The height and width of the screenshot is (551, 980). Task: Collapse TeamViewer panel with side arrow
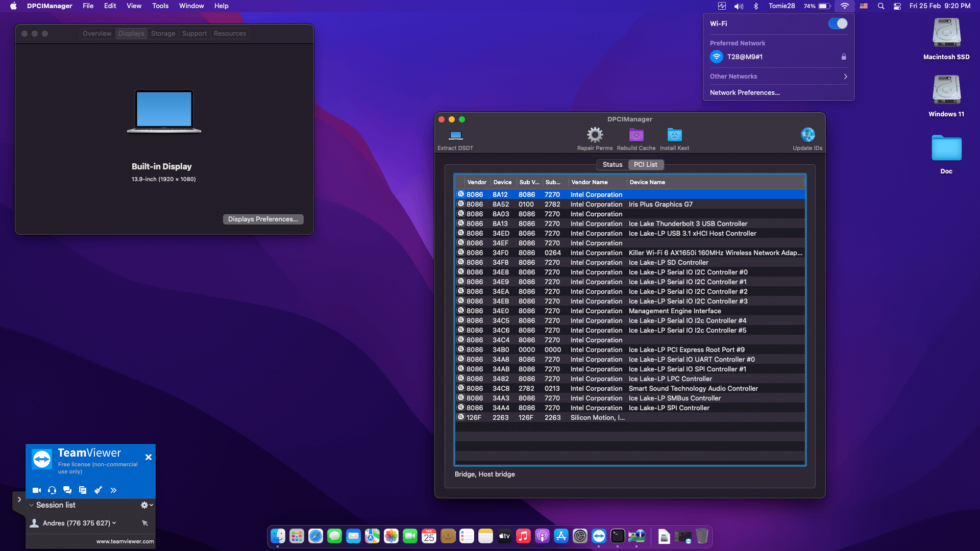[19, 499]
